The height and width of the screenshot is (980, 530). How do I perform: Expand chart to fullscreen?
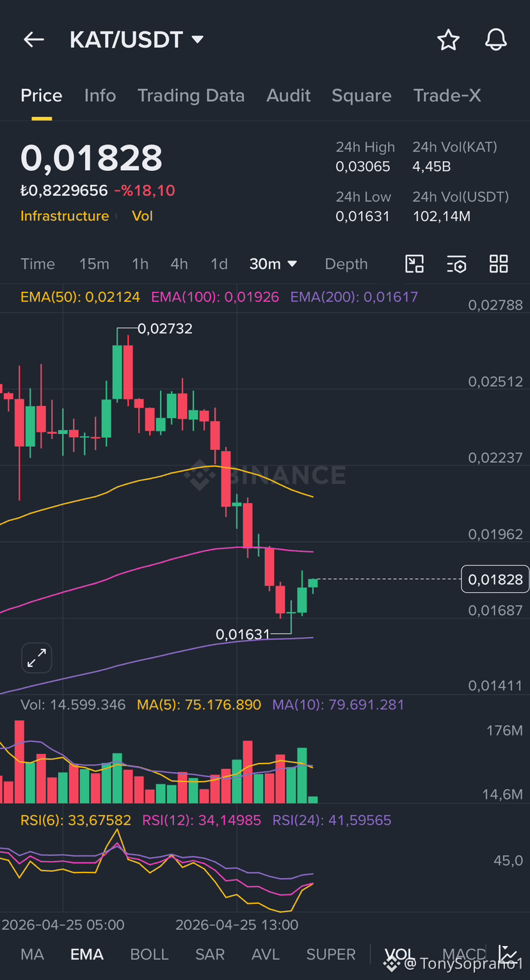(x=36, y=658)
